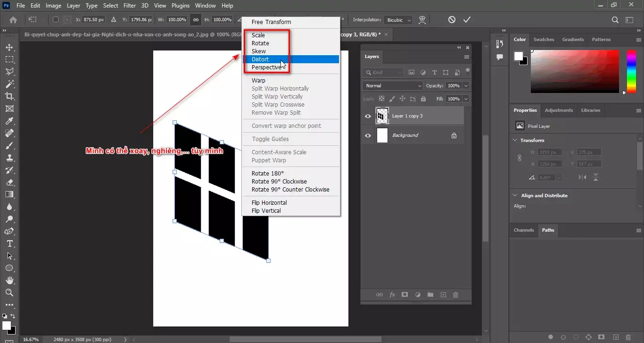
Task: Open the Kind filter dropdown
Action: coord(384,72)
